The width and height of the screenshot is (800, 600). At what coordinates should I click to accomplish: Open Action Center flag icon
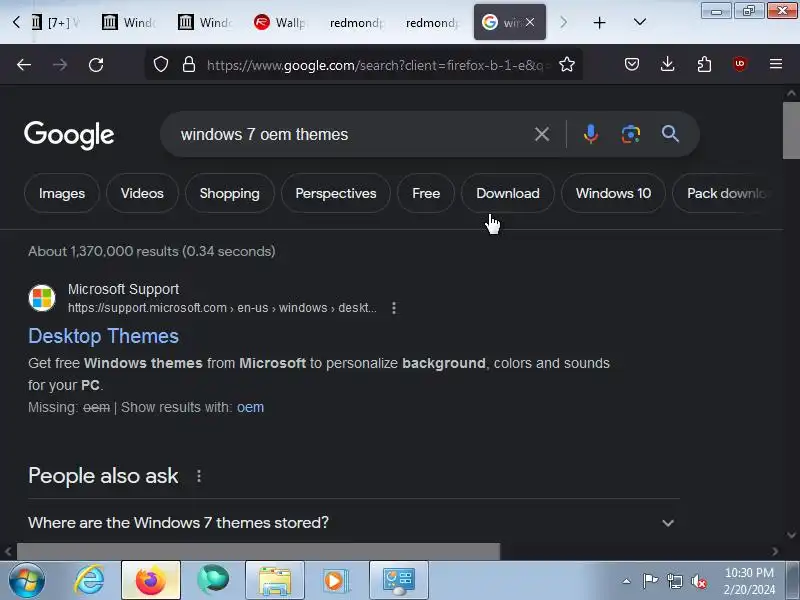tap(650, 581)
